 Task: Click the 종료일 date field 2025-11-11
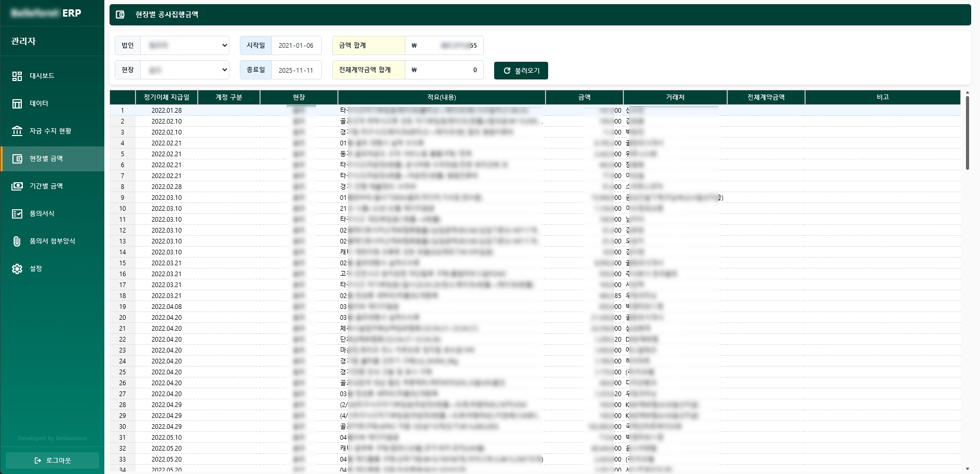(x=296, y=70)
